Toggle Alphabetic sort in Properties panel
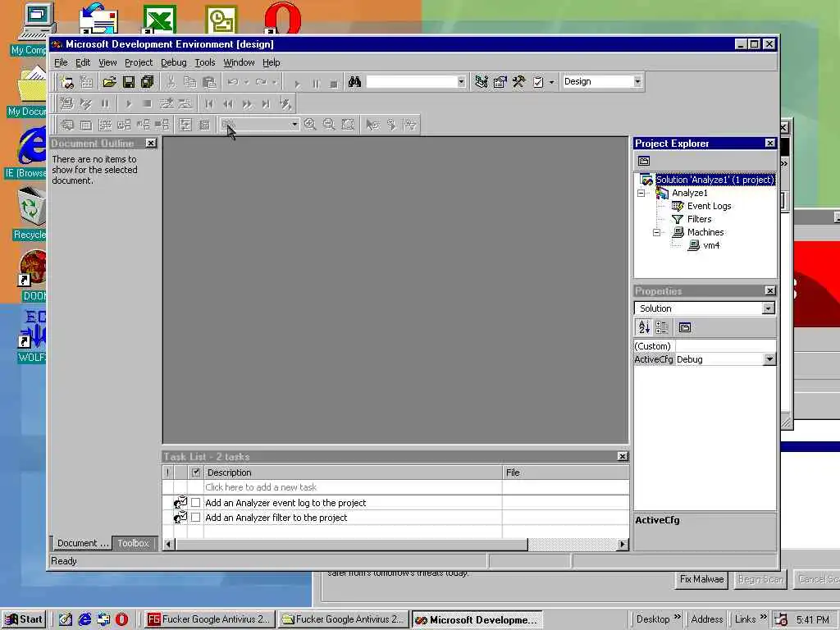Image resolution: width=840 pixels, height=630 pixels. (x=644, y=326)
